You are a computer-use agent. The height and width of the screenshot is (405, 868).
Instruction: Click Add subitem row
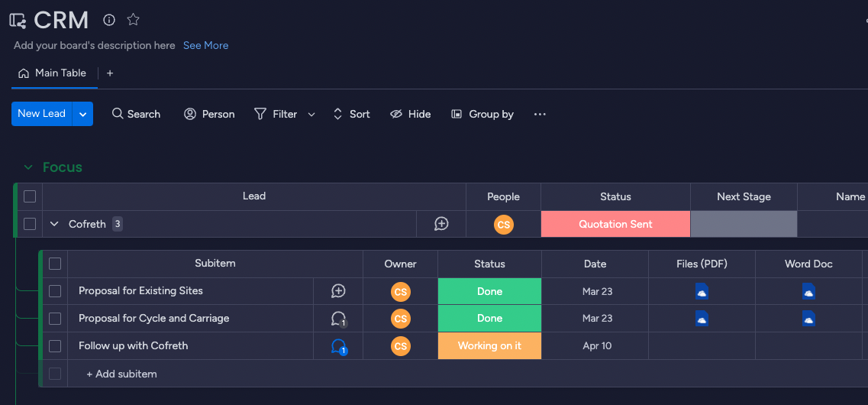[121, 374]
